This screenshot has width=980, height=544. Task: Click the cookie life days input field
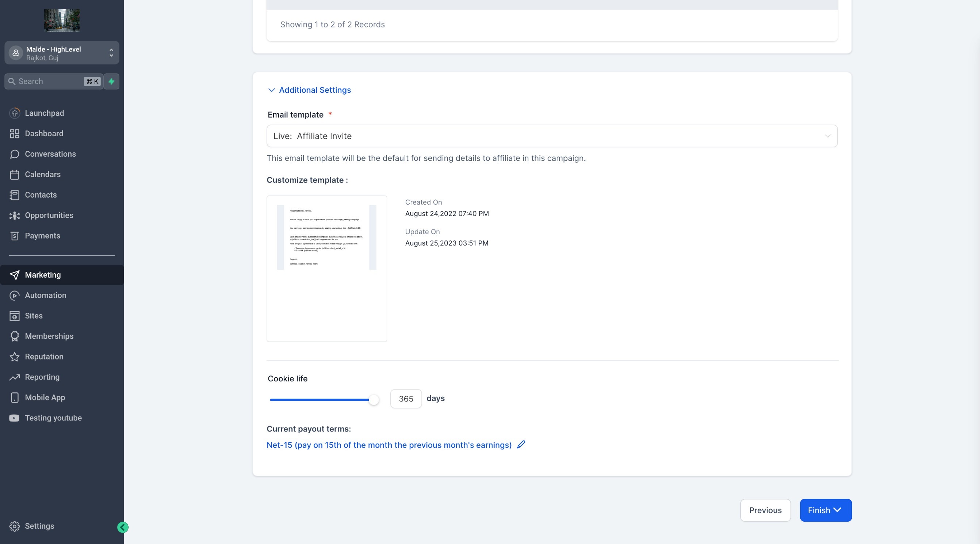pyautogui.click(x=406, y=399)
